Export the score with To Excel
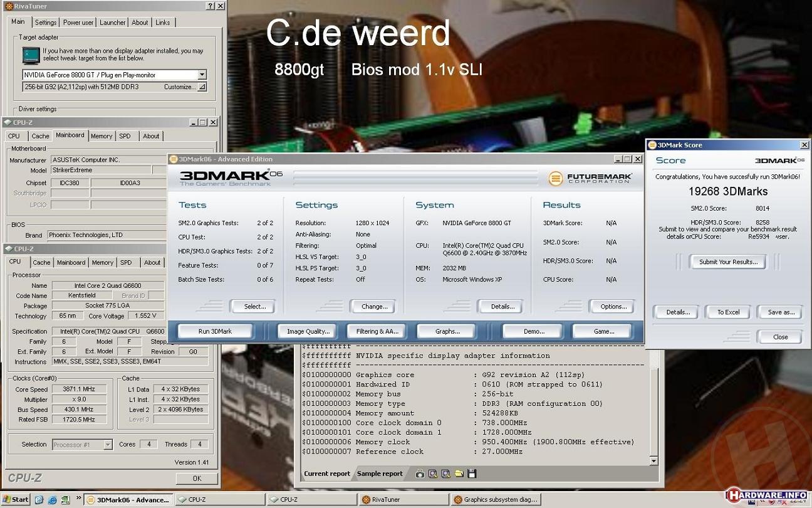 (728, 312)
